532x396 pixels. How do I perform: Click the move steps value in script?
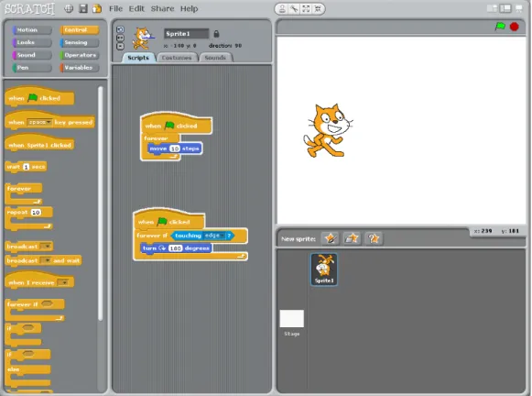pyautogui.click(x=174, y=148)
